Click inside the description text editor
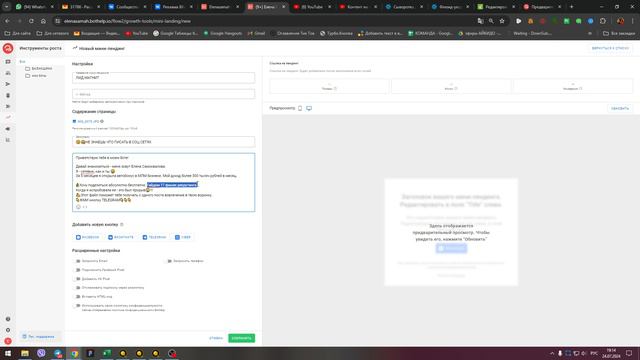Image resolution: width=640 pixels, height=360 pixels. pos(163,182)
